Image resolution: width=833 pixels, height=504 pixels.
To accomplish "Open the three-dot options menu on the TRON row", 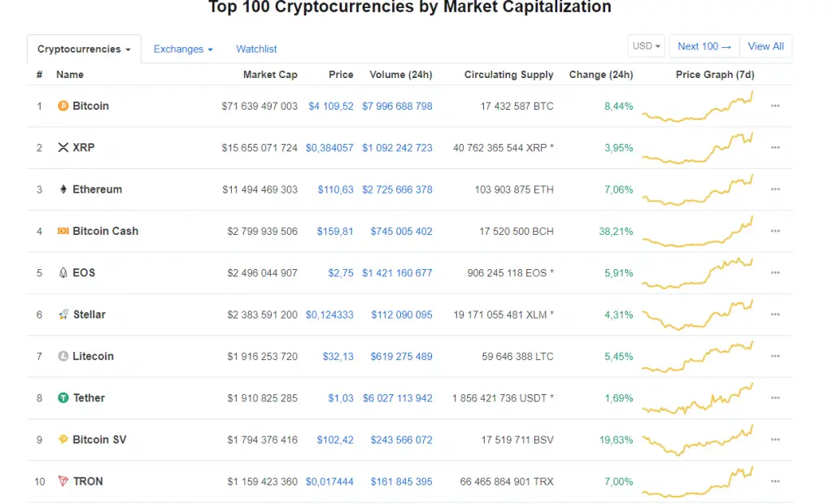I will coord(775,481).
